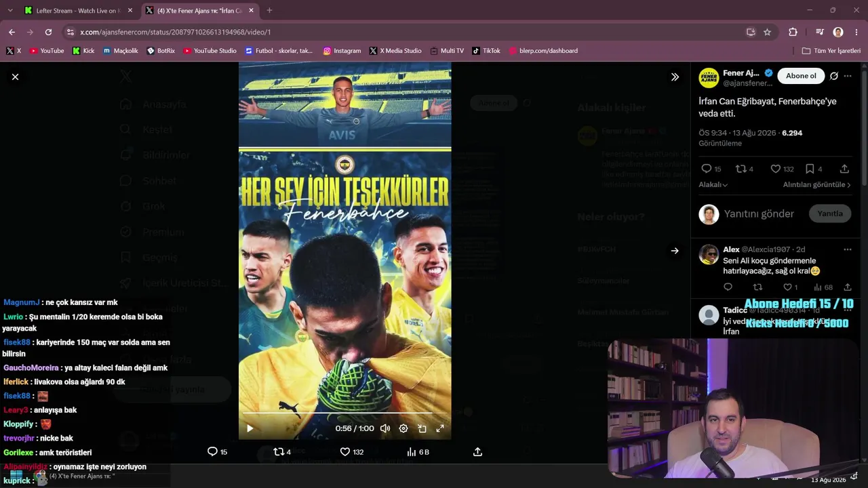Subscribe with the Abone ol button
The width and height of the screenshot is (868, 488).
[801, 76]
